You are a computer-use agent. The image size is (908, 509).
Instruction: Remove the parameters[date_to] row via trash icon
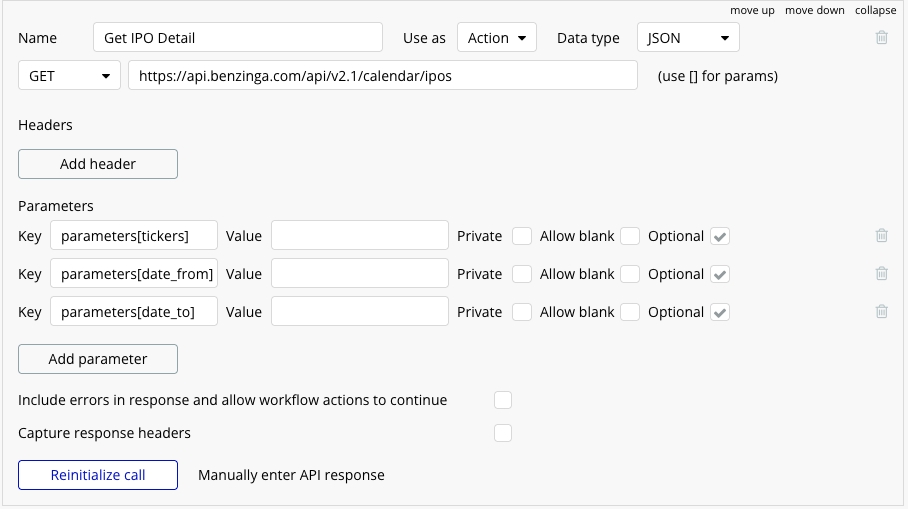(881, 312)
